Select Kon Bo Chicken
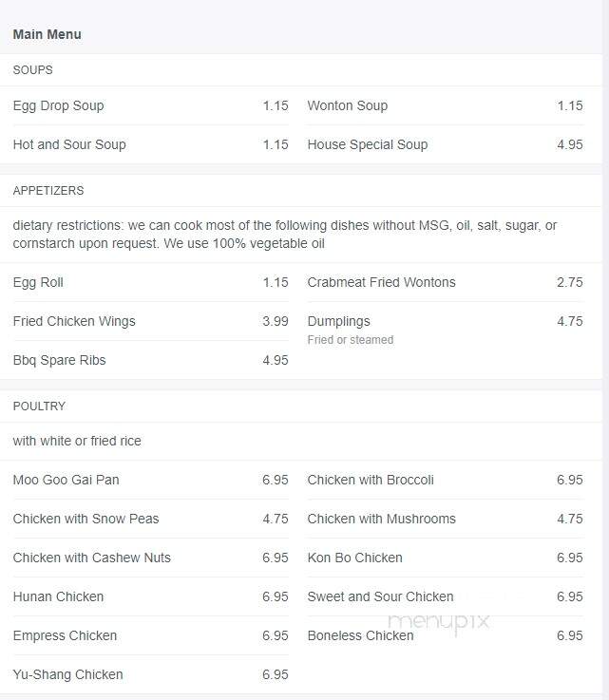609x700 pixels. pos(446,558)
